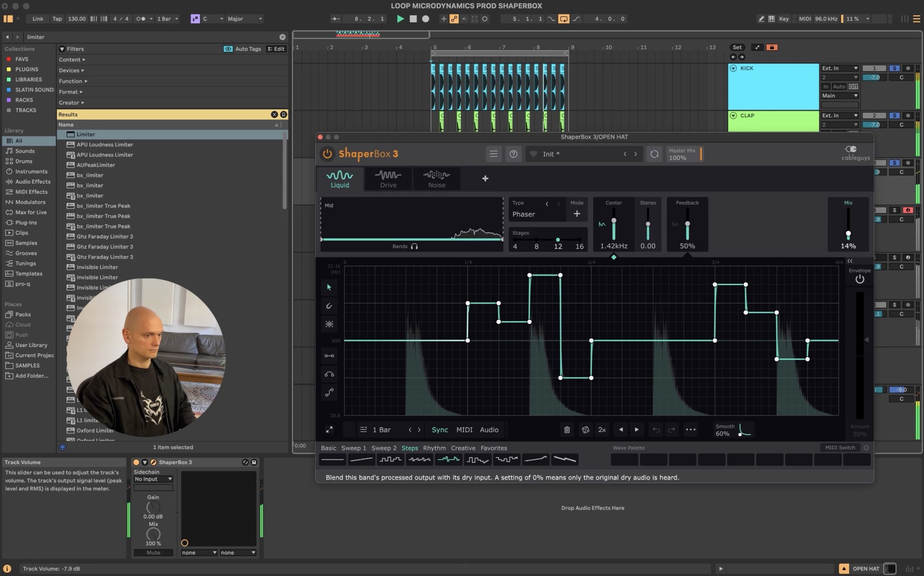Switch to the Noise shaper tab
Viewport: 924px width, 576px height.
436,179
